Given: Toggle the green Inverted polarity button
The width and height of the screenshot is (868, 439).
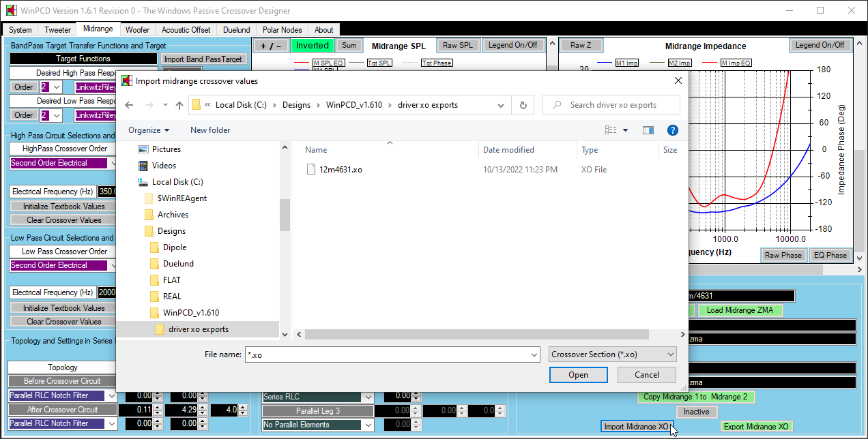Looking at the screenshot, I should pos(312,46).
